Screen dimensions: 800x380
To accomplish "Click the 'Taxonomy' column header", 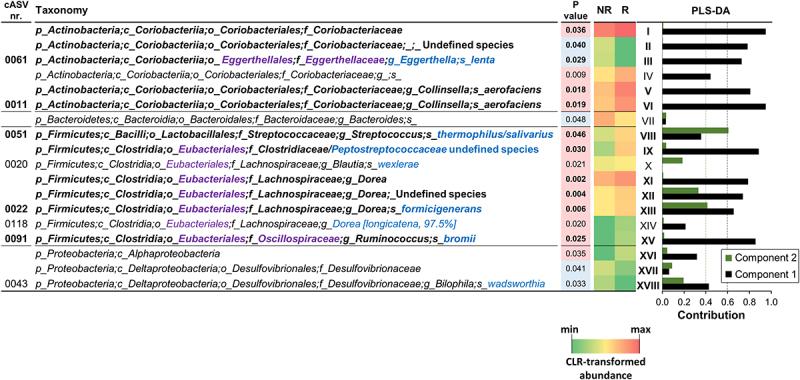I will pyautogui.click(x=62, y=10).
